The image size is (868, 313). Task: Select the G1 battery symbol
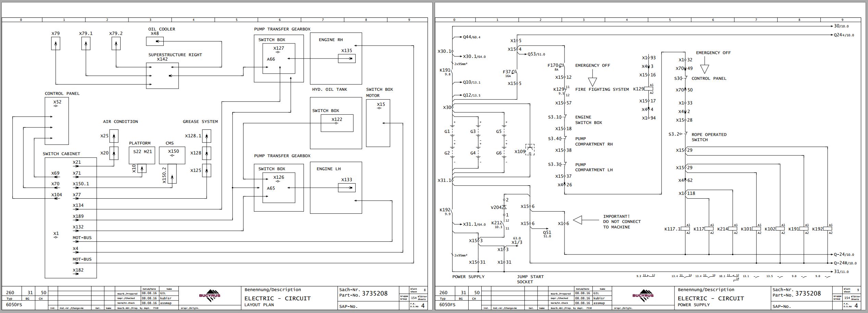click(452, 132)
